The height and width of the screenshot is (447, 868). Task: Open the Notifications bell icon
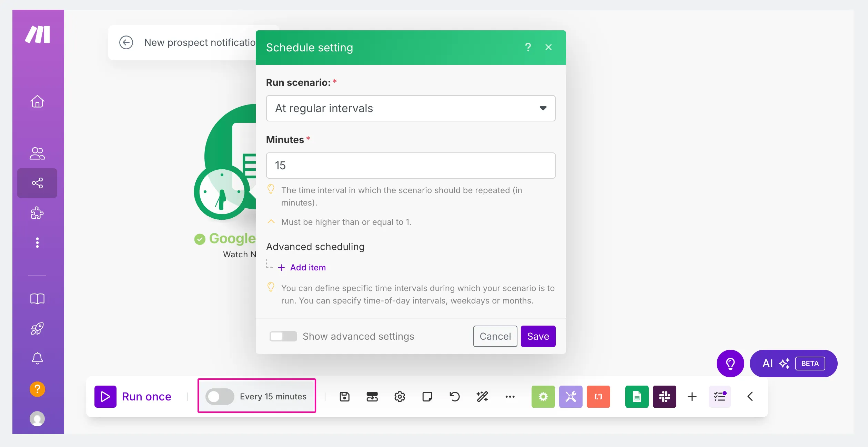coord(37,358)
